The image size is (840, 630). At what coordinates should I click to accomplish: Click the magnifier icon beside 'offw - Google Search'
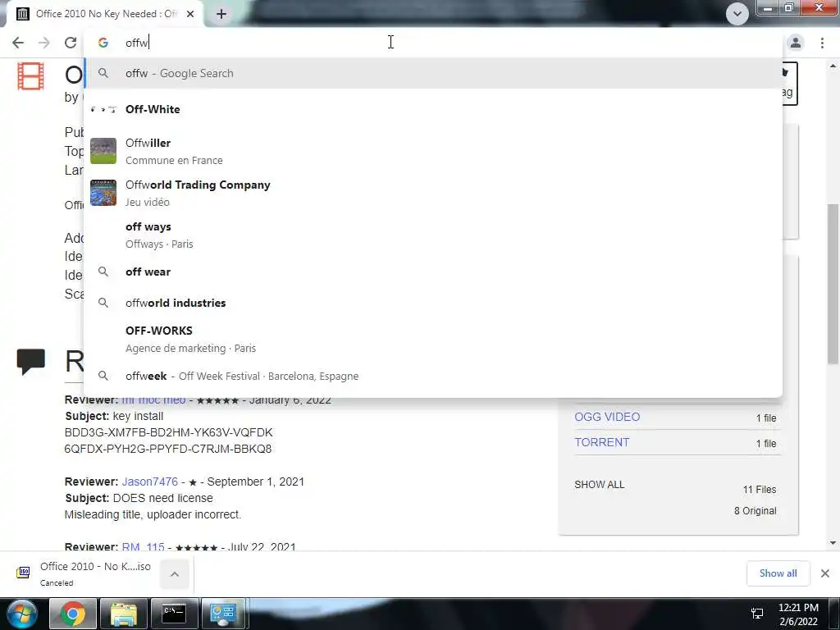click(103, 73)
